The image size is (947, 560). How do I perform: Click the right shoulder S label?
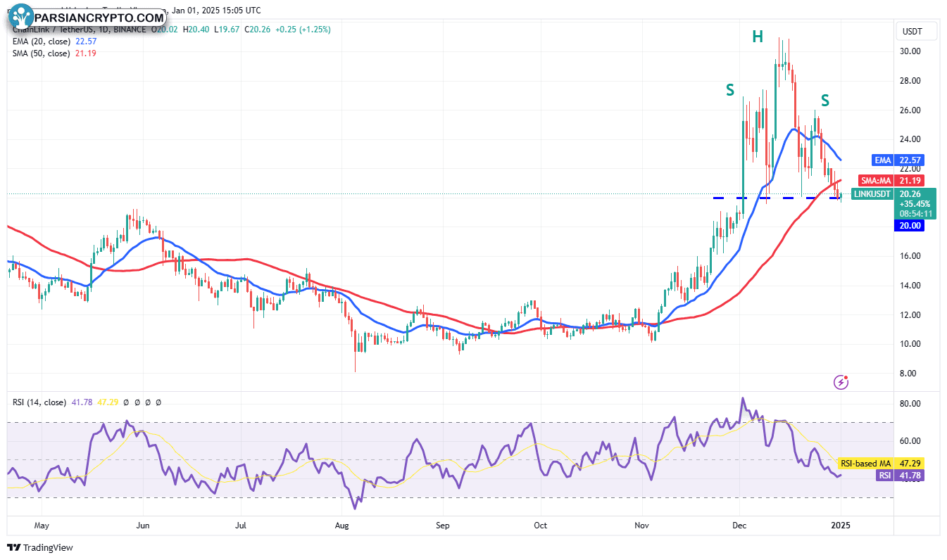824,101
